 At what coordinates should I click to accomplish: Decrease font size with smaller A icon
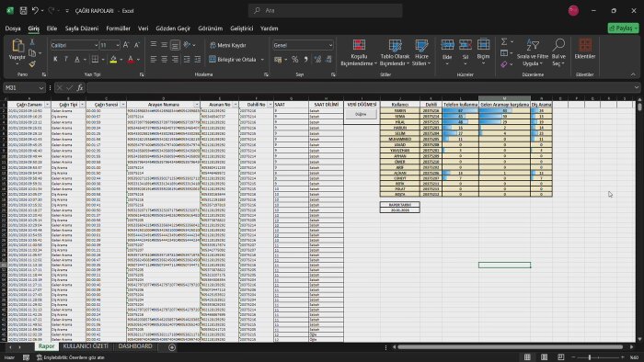coord(137,45)
